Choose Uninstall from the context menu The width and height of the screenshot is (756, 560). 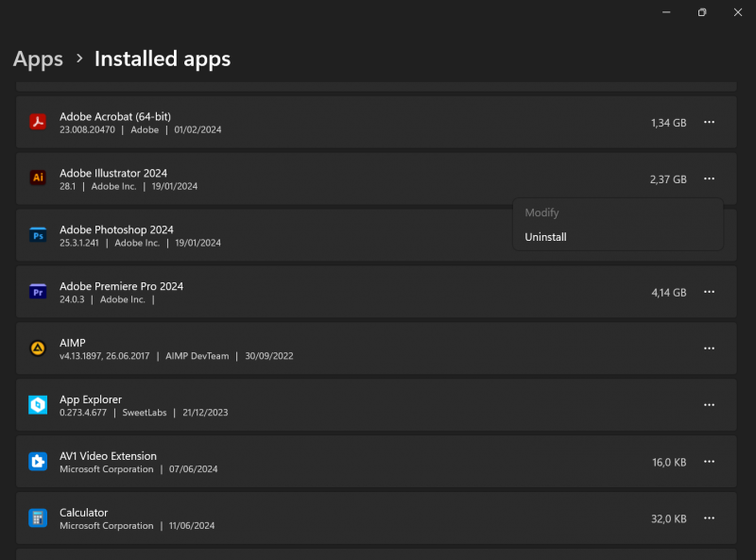[546, 237]
